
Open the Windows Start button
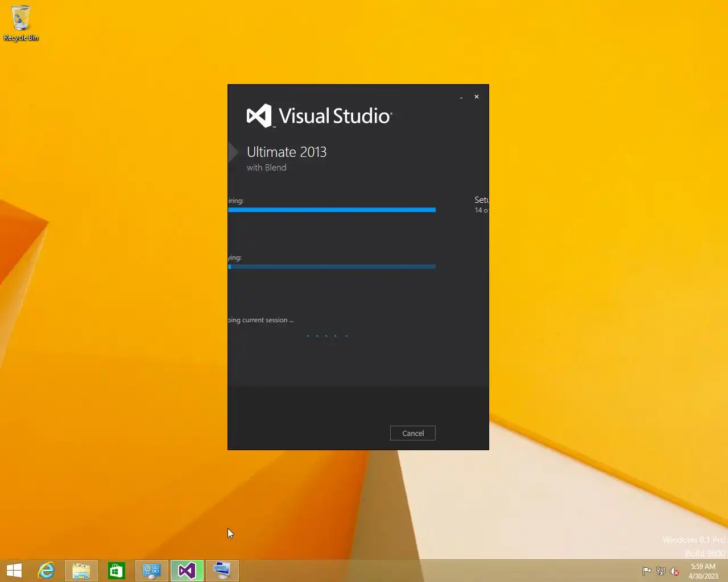[14, 571]
